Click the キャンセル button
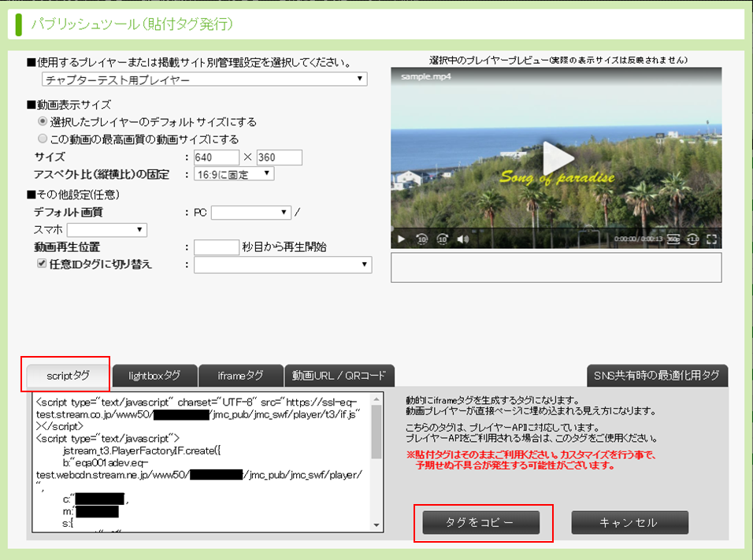753x560 pixels. pos(629,522)
